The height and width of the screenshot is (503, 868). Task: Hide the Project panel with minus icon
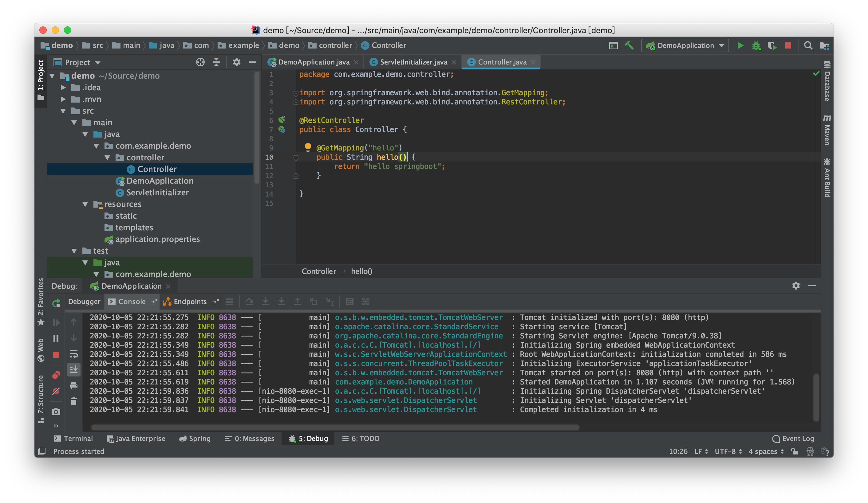coord(252,62)
